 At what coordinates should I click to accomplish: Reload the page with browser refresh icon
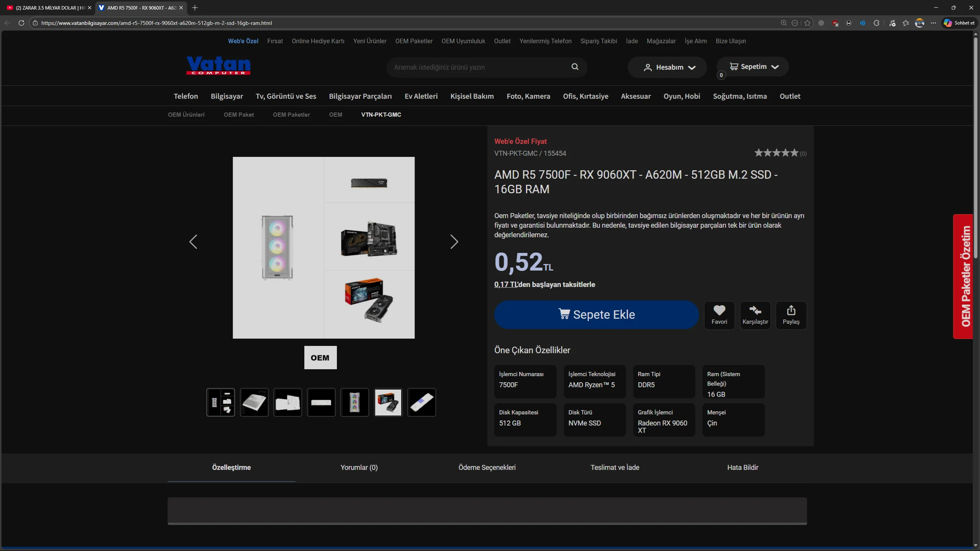pyautogui.click(x=21, y=23)
